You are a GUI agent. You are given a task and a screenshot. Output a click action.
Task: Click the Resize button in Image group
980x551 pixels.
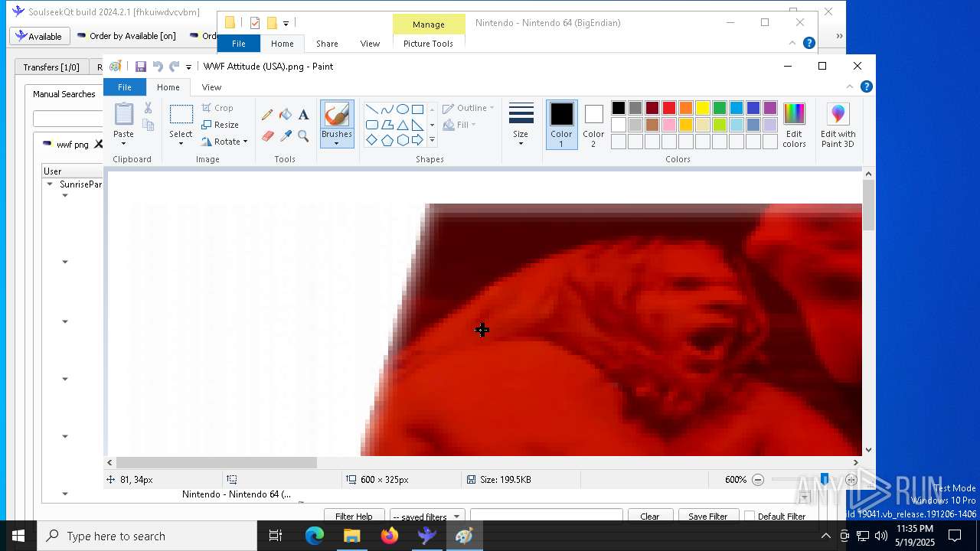(220, 125)
